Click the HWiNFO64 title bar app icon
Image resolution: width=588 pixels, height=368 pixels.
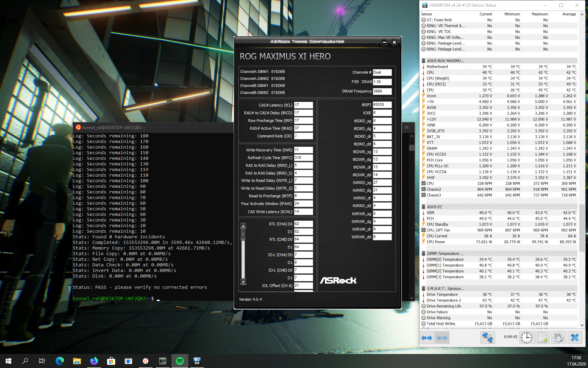click(x=425, y=5)
